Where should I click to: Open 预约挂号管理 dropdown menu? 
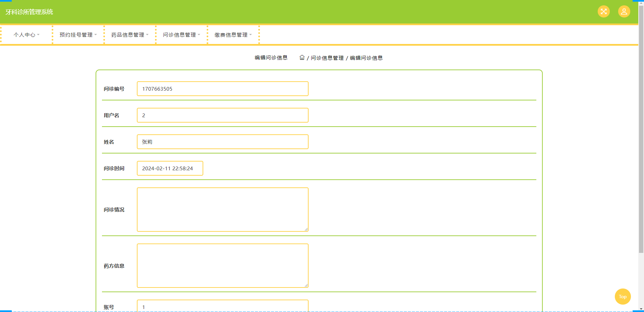tap(78, 35)
